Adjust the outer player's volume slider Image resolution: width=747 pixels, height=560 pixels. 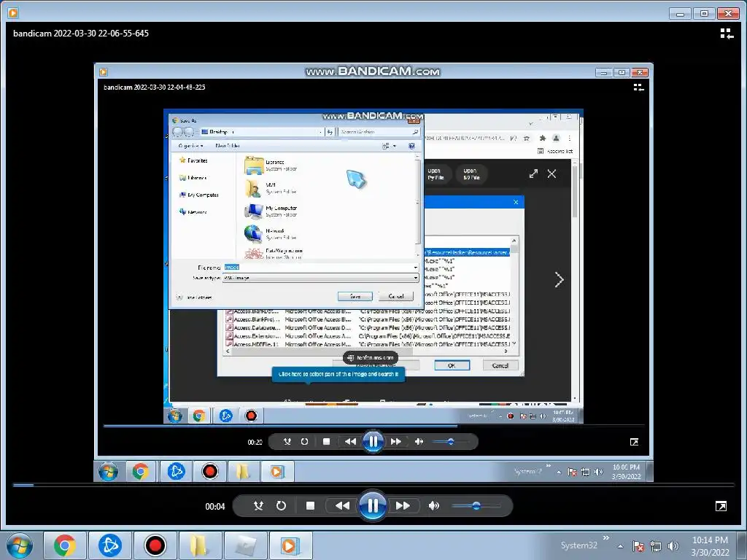tap(476, 506)
